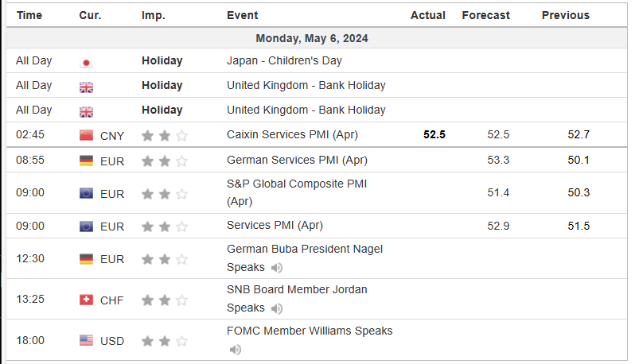635x364 pixels.
Task: Click importance stars for Caixin Services PMI
Action: 164,135
